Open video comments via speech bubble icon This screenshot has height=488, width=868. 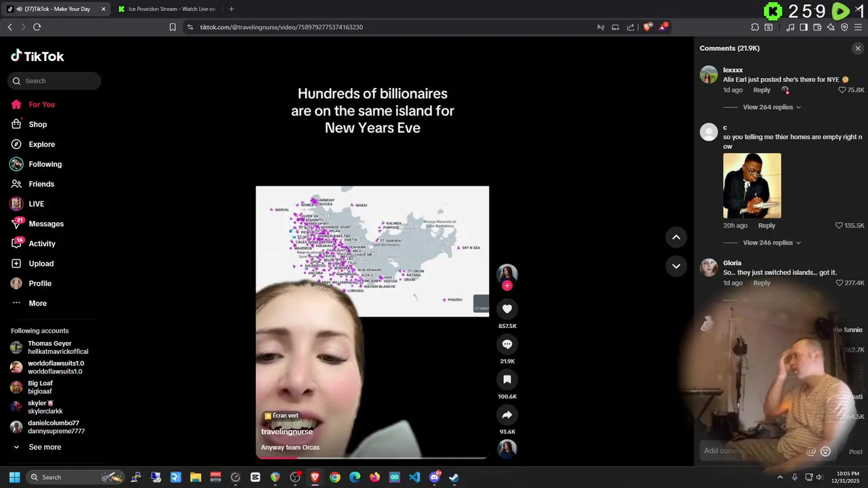[x=507, y=344]
